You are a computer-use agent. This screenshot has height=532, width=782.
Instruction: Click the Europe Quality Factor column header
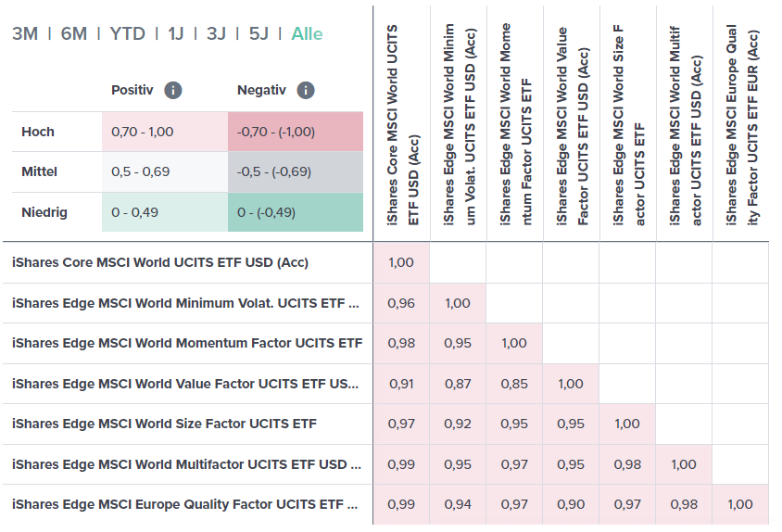[x=741, y=125]
